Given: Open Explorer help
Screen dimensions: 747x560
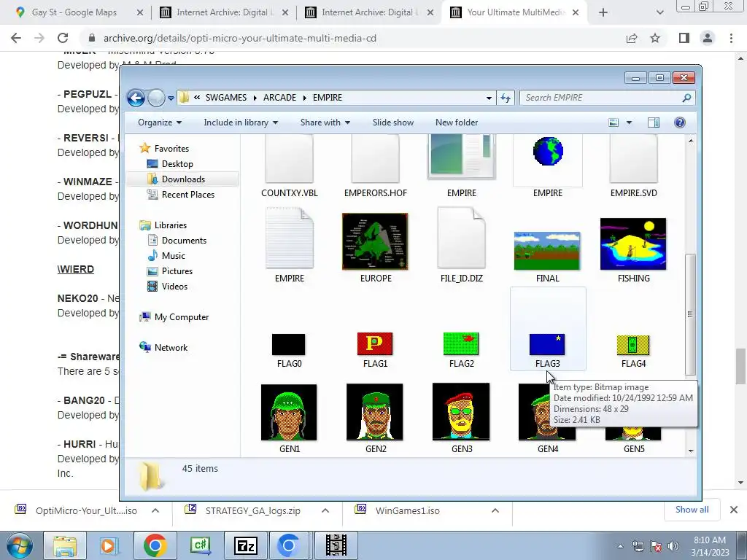Looking at the screenshot, I should (680, 122).
